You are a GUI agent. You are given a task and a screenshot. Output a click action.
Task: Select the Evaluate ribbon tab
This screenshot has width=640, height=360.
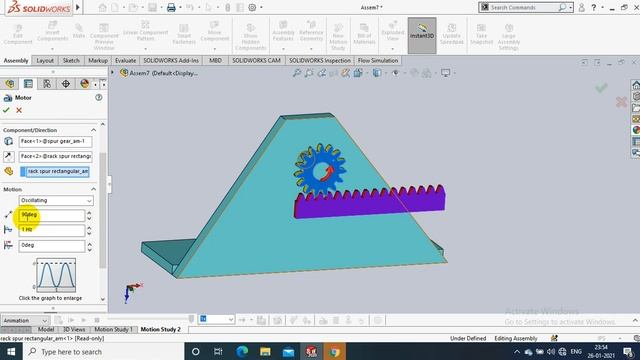125,60
